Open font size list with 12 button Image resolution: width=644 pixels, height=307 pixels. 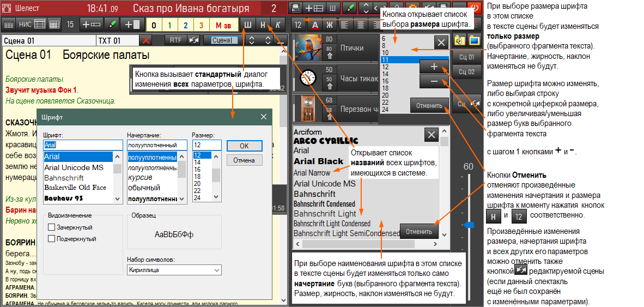tap(299, 25)
